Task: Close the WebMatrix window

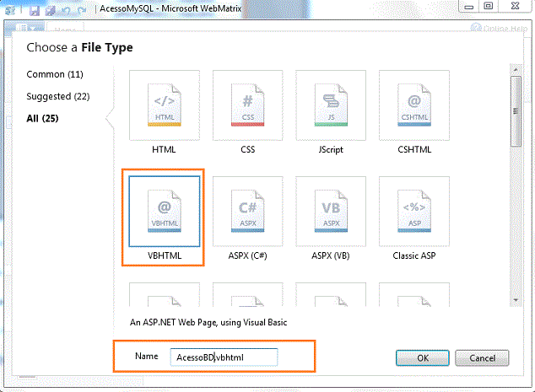Action: 516,6
